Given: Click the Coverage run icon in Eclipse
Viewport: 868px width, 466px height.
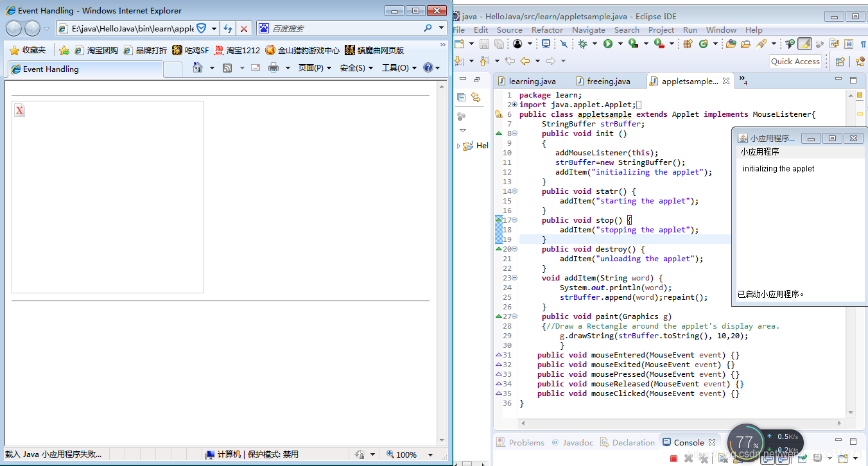Looking at the screenshot, I should point(633,44).
